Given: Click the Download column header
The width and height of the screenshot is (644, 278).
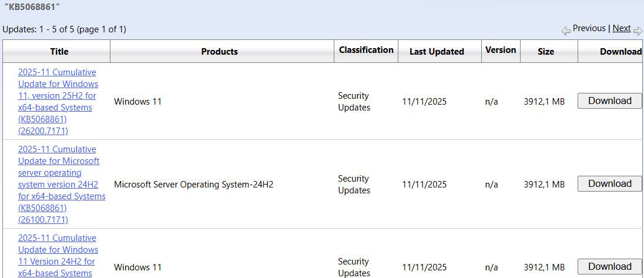Looking at the screenshot, I should tap(620, 52).
